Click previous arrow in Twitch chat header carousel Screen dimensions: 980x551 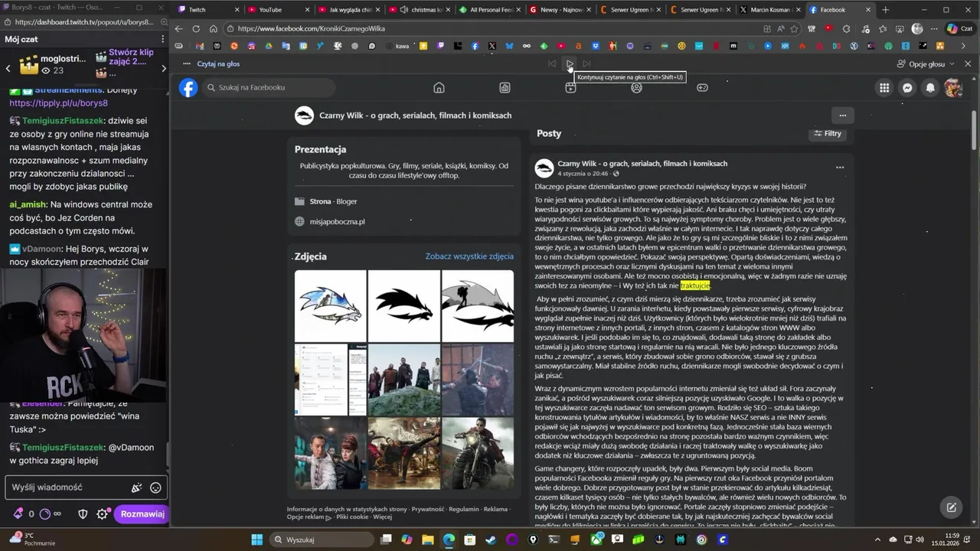pyautogui.click(x=8, y=68)
